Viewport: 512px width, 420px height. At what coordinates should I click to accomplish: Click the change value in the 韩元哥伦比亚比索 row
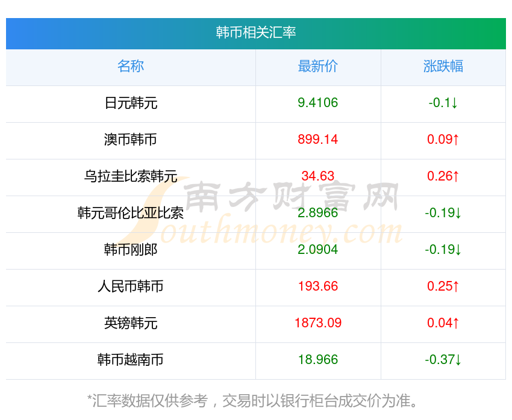coord(443,213)
